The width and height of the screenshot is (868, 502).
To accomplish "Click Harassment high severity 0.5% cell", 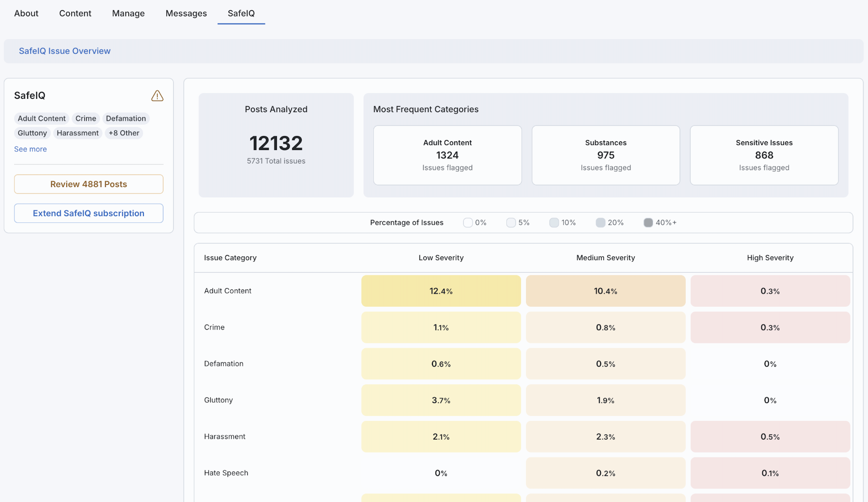I will [x=770, y=436].
